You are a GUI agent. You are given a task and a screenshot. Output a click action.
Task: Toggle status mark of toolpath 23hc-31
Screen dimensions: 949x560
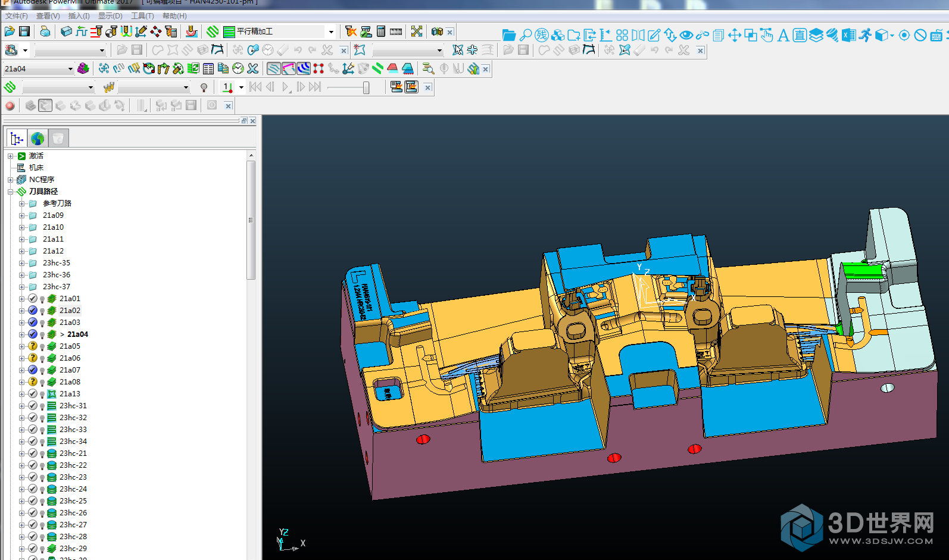[x=33, y=405]
